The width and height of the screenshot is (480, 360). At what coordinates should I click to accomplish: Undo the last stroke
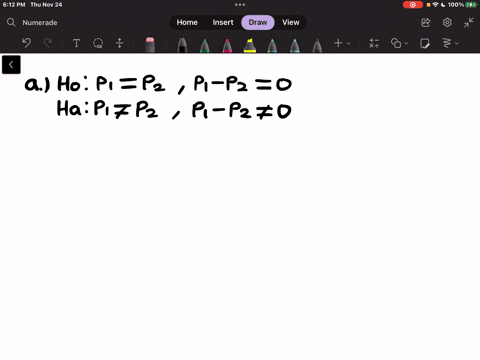pos(26,43)
